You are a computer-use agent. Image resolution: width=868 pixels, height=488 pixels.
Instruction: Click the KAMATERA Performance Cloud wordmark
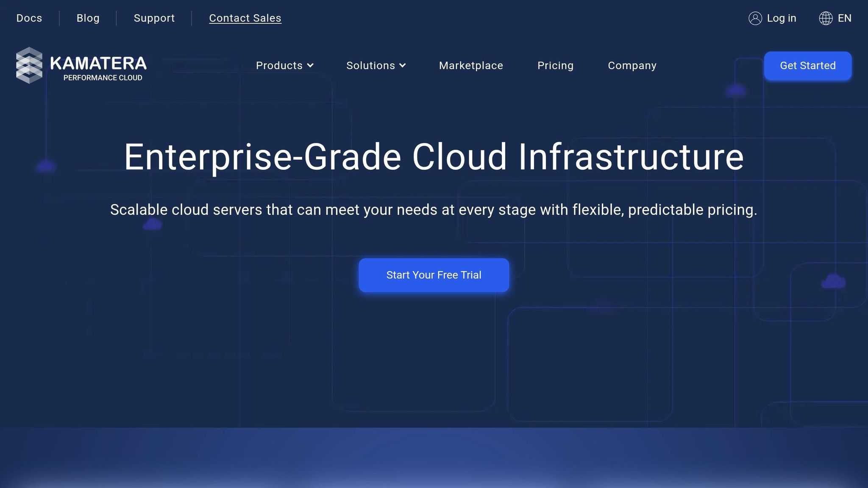[98, 68]
